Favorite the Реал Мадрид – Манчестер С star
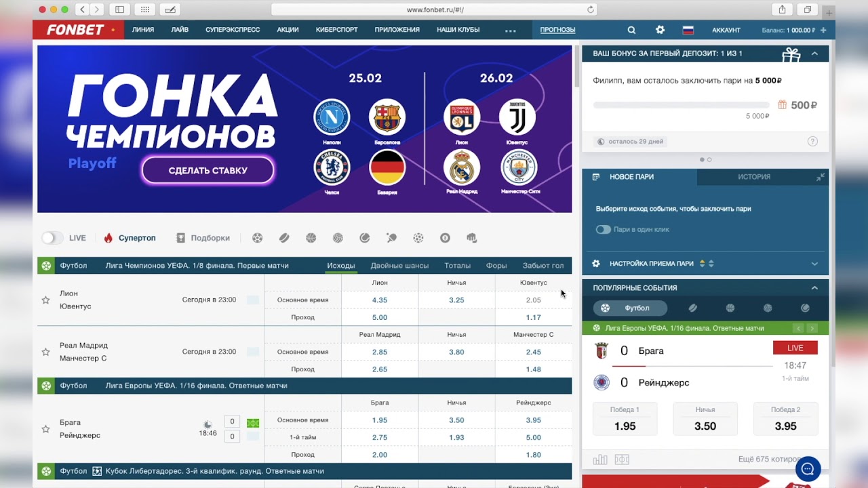The image size is (868, 488). 45,352
